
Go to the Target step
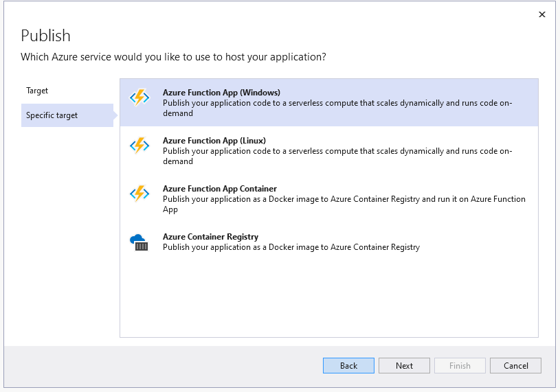[x=37, y=91]
